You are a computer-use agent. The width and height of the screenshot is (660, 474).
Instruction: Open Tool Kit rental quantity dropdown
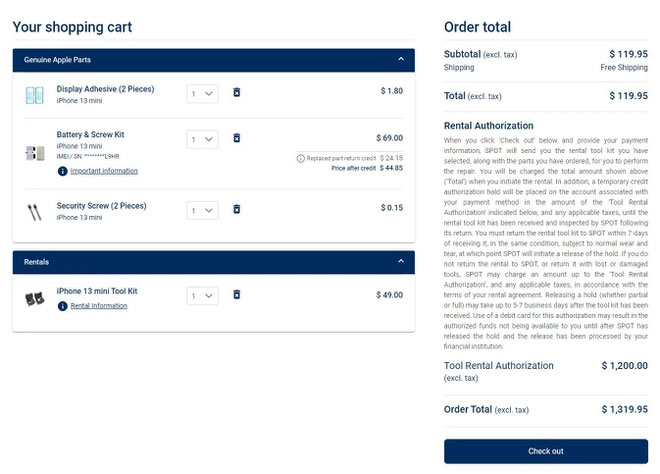(203, 296)
